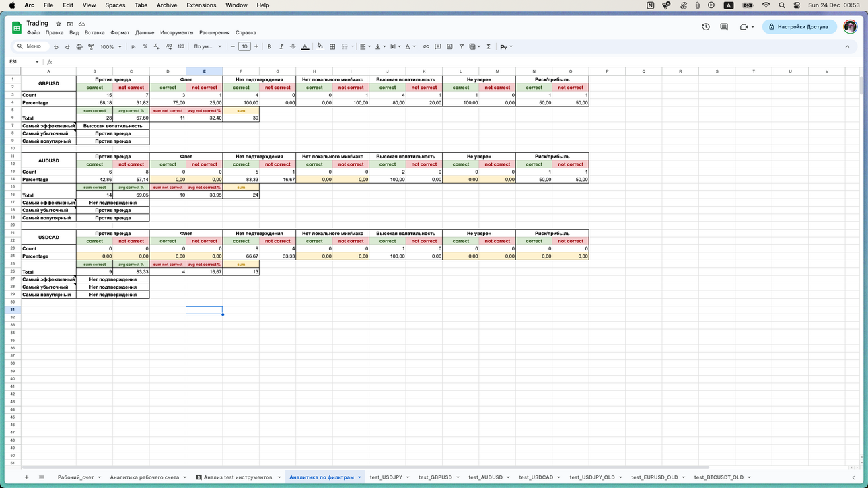Add a new sheet
868x488 pixels.
(27, 477)
